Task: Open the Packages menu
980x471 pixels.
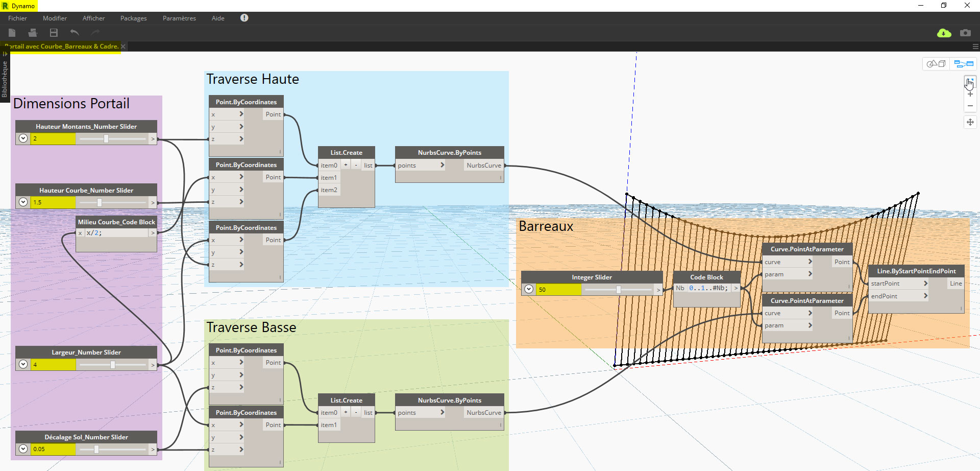Action: [x=133, y=18]
